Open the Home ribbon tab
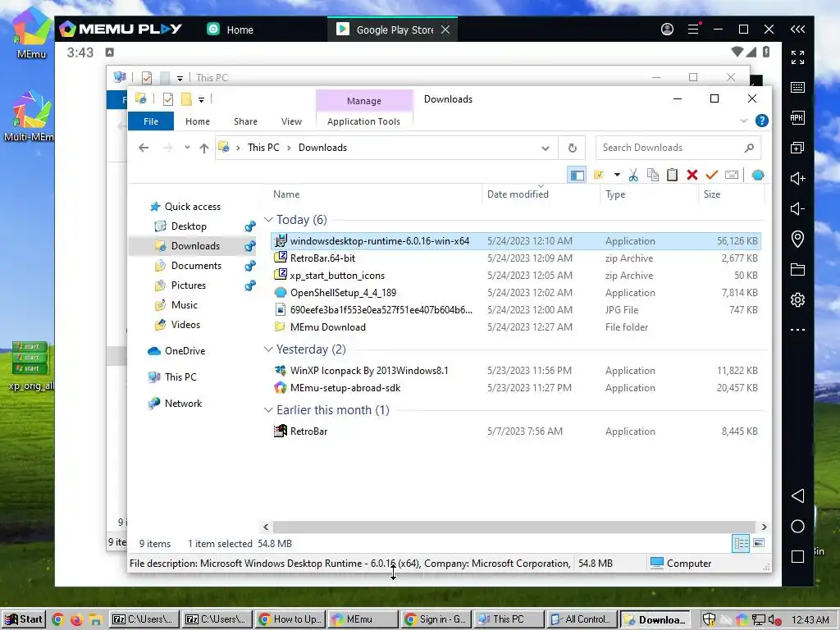The image size is (840, 630). point(198,121)
